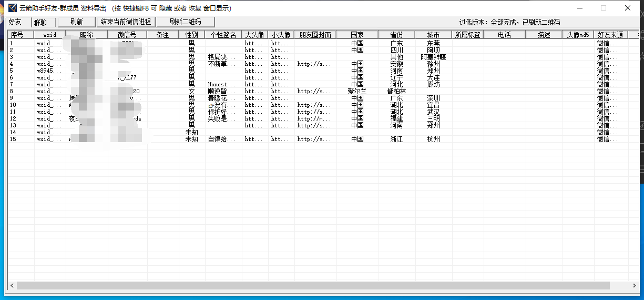
Task: Click the 大头像 column header
Action: 255,35
